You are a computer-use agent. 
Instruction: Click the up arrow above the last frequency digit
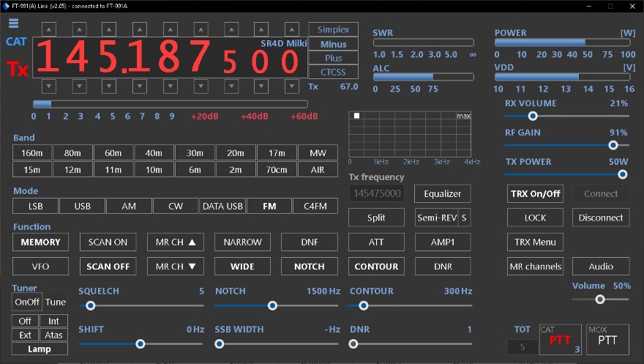point(291,29)
